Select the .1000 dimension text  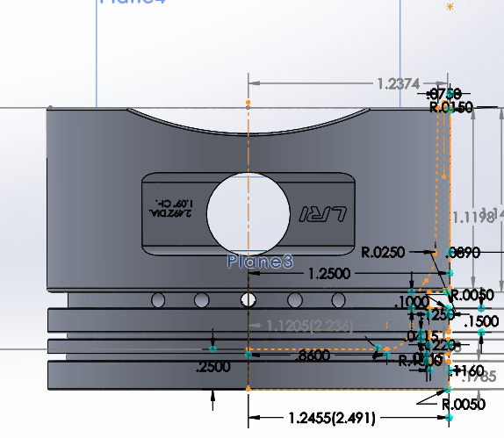412,302
